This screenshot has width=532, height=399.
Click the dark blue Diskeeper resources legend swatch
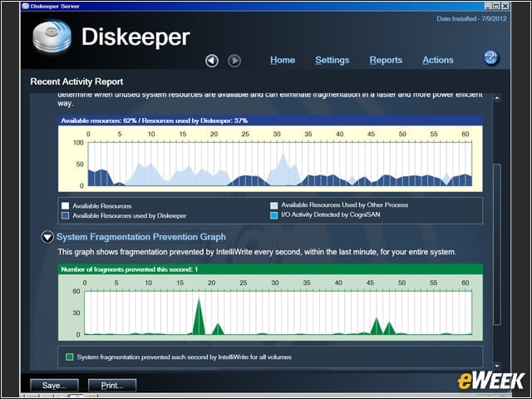click(x=65, y=216)
